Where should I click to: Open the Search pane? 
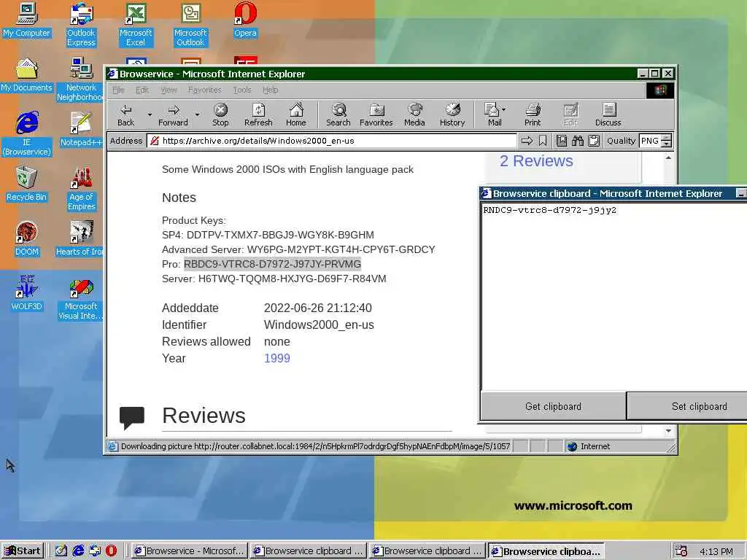[x=338, y=115]
